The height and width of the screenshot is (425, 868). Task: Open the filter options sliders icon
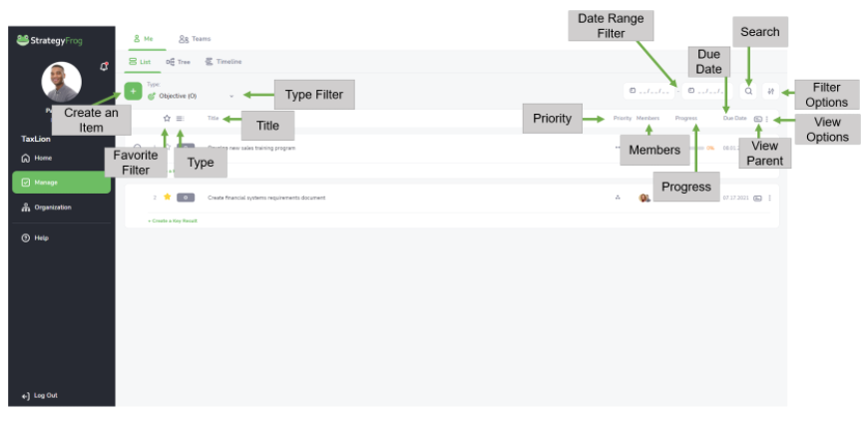coord(770,92)
